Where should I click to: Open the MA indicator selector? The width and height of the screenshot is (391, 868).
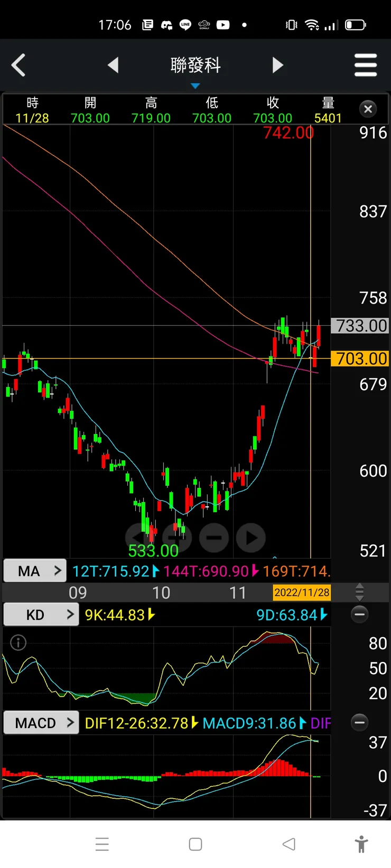pyautogui.click(x=35, y=571)
